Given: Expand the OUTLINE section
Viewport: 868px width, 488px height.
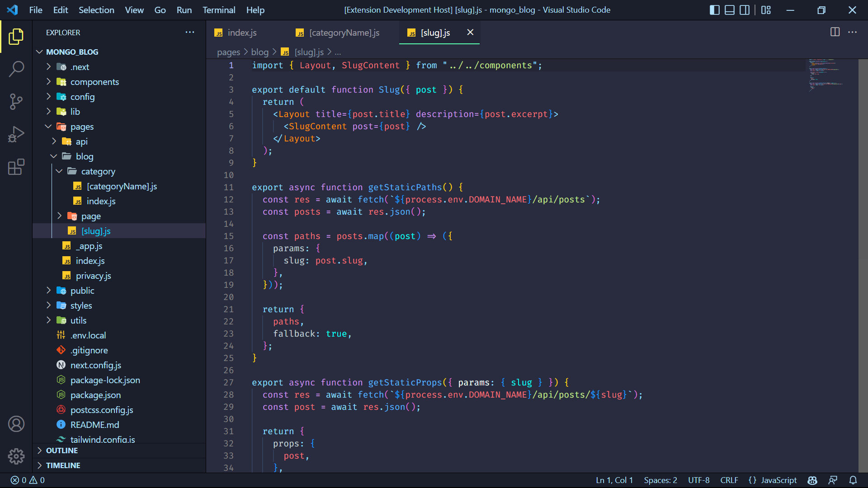Looking at the screenshot, I should pyautogui.click(x=119, y=450).
